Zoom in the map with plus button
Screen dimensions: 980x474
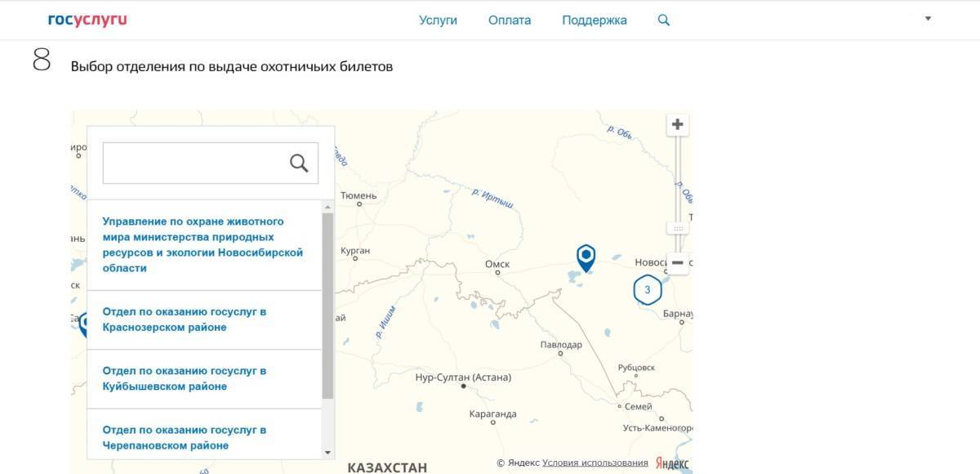pos(677,125)
